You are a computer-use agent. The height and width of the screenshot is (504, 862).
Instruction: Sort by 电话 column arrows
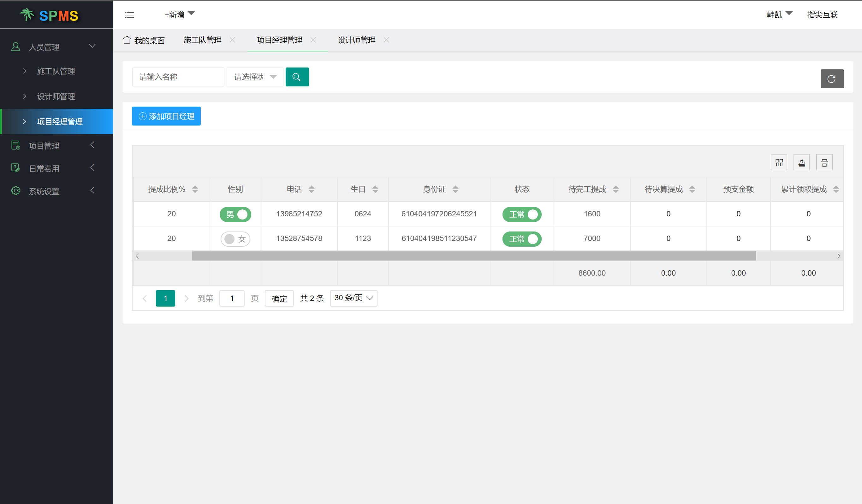point(311,189)
